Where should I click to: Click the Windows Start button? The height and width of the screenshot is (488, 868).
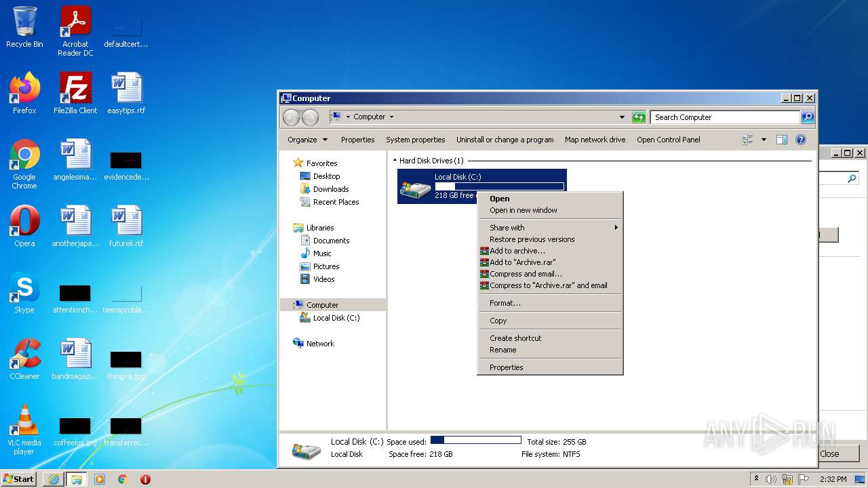pos(19,479)
